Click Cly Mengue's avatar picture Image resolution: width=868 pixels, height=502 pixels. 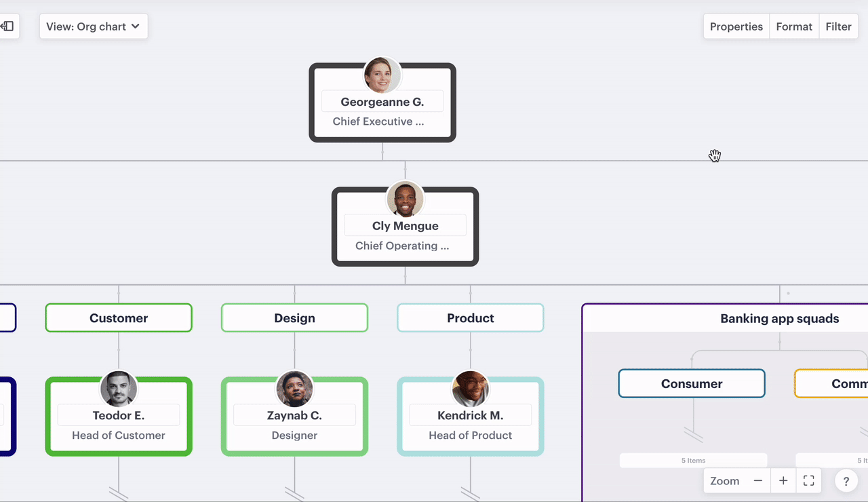pyautogui.click(x=405, y=199)
